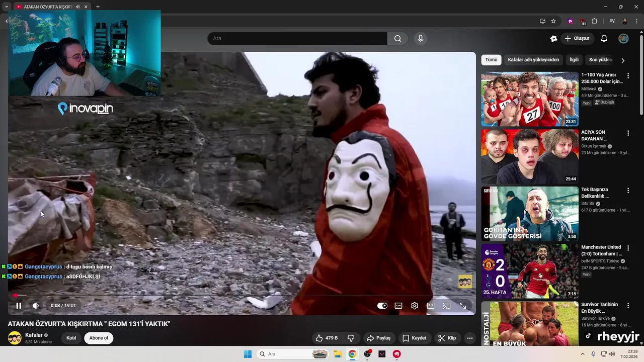Viewport: 644px width, 362px height.
Task: Open taskbar clock showing 23:28
Action: point(629,354)
